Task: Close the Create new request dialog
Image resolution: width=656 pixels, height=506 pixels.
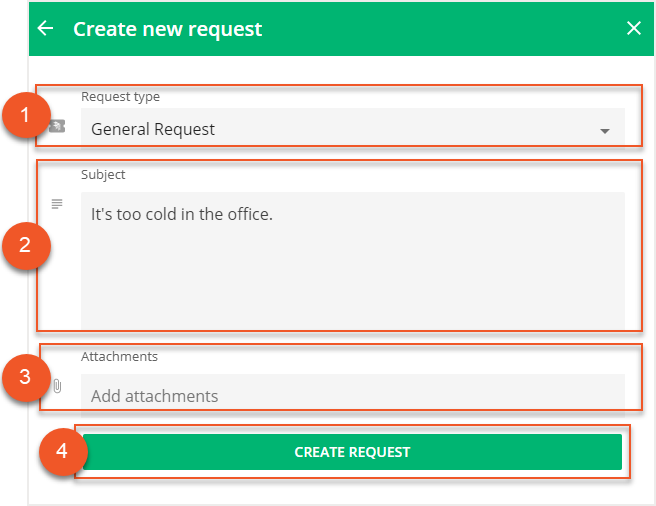Action: click(x=633, y=28)
